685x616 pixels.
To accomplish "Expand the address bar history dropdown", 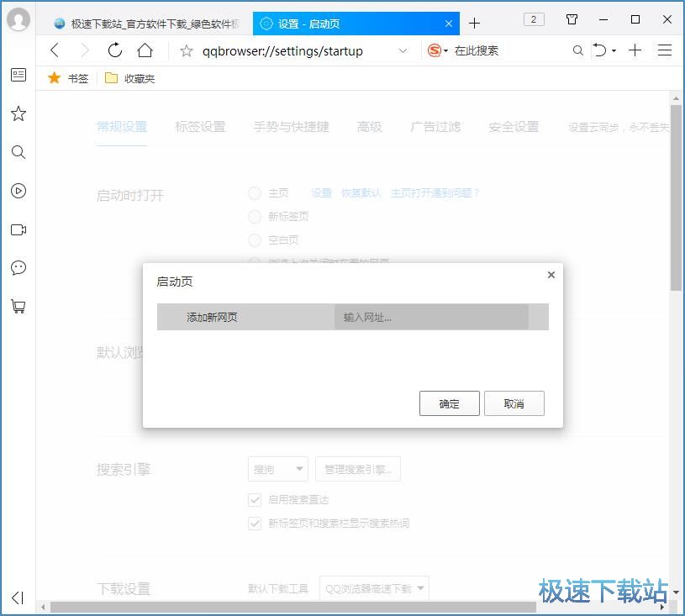I will click(403, 50).
